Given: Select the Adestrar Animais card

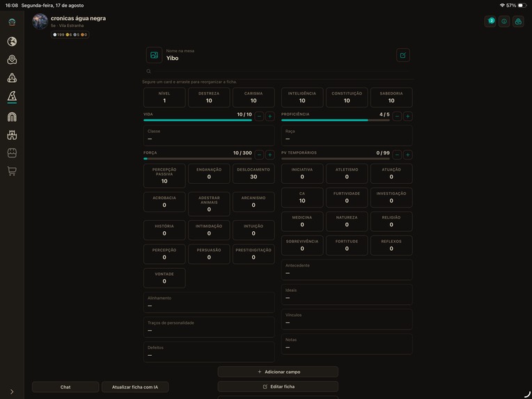Looking at the screenshot, I should click(x=209, y=204).
